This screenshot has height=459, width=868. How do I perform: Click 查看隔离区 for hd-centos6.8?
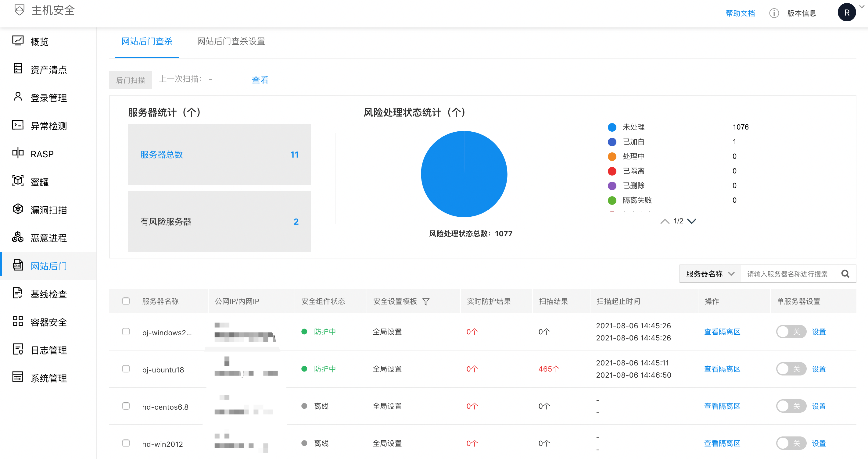pos(722,406)
